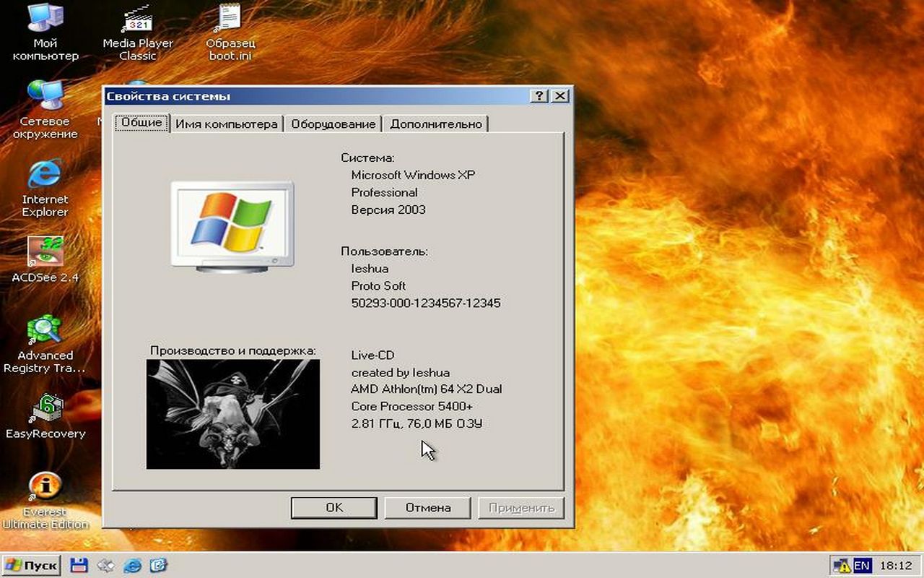Launch the ACDSee 2.4 desktop icon

point(45,252)
